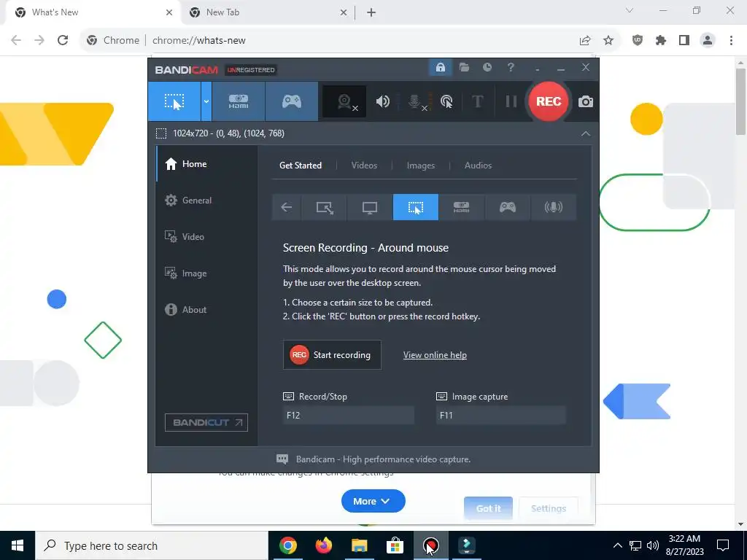
Task: Click the Got it button
Action: (488, 508)
